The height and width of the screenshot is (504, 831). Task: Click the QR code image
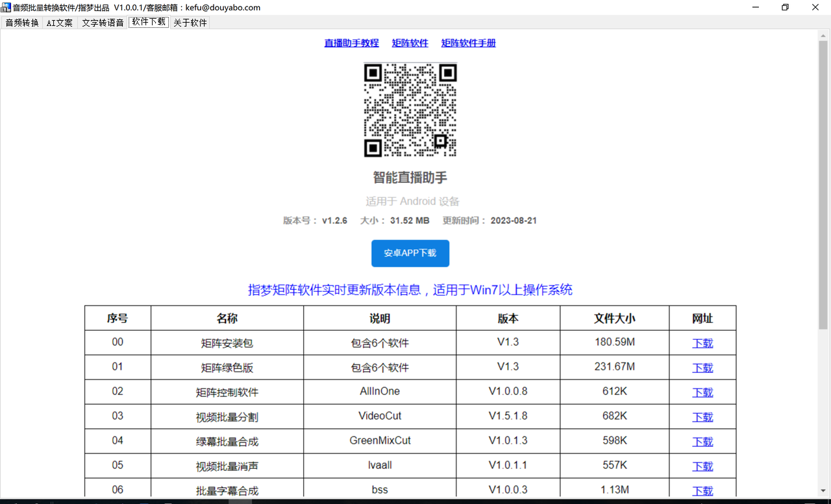click(x=410, y=110)
